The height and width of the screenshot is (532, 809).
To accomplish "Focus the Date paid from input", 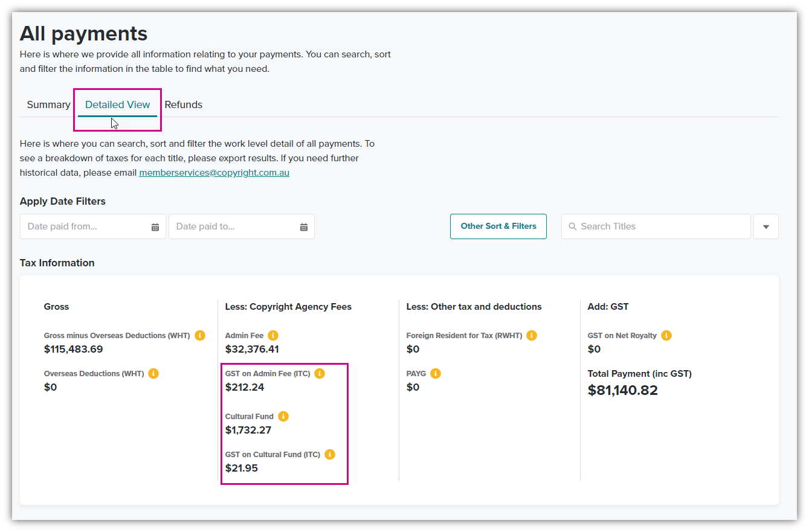I will pyautogui.click(x=93, y=226).
